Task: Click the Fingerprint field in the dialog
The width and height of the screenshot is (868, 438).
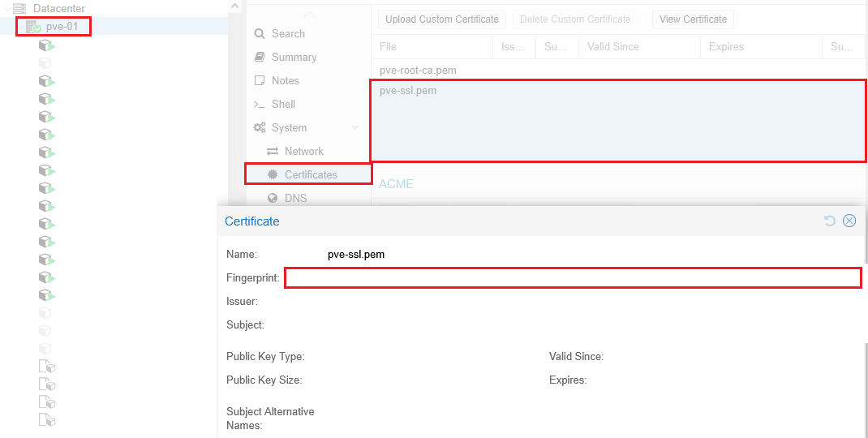Action: tap(573, 277)
